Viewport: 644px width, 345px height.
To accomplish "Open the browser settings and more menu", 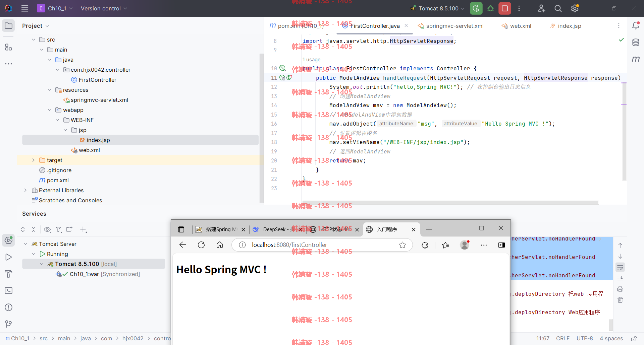I will [484, 245].
